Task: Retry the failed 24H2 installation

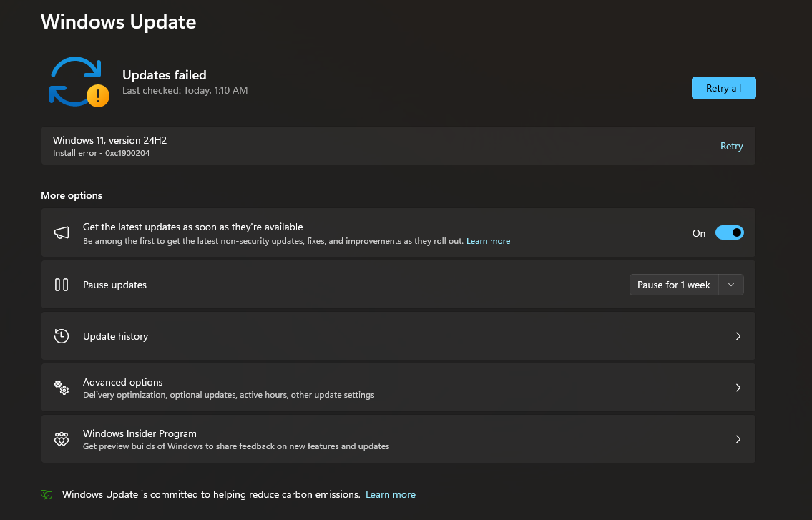Action: coord(731,146)
